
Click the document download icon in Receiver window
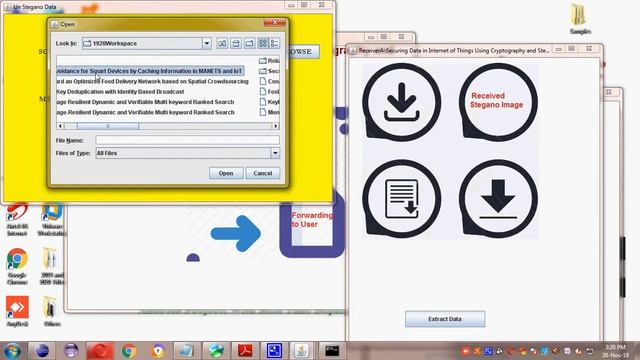[x=402, y=199]
